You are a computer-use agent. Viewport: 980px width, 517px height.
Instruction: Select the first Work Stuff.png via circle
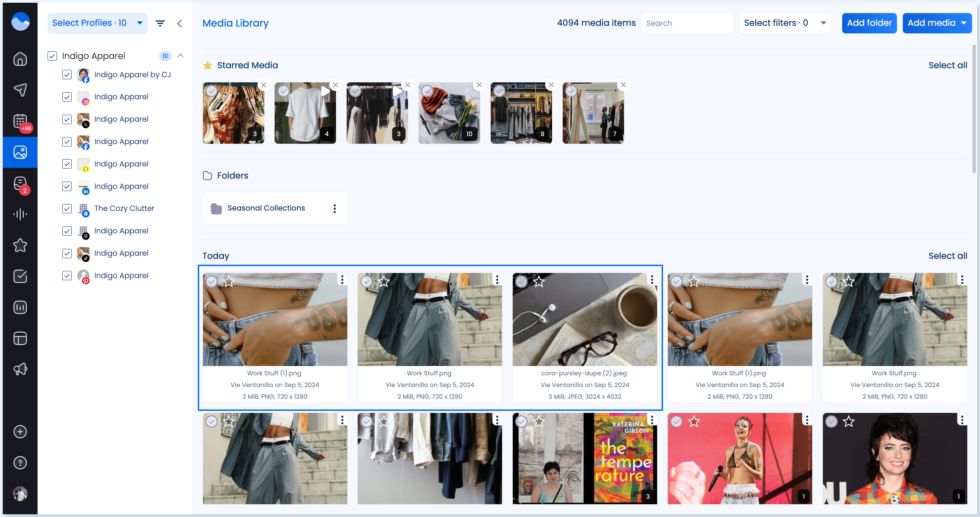(366, 282)
